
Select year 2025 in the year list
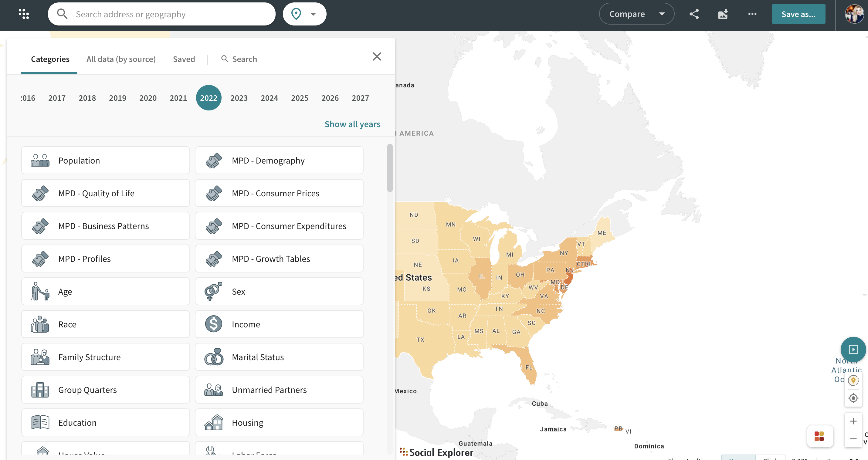[x=299, y=98]
